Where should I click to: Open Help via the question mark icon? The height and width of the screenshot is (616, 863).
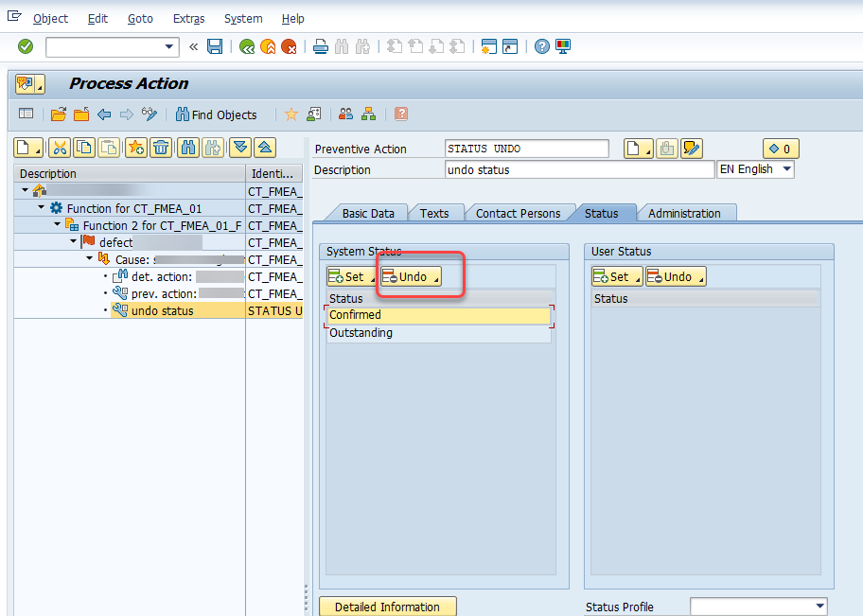[541, 46]
